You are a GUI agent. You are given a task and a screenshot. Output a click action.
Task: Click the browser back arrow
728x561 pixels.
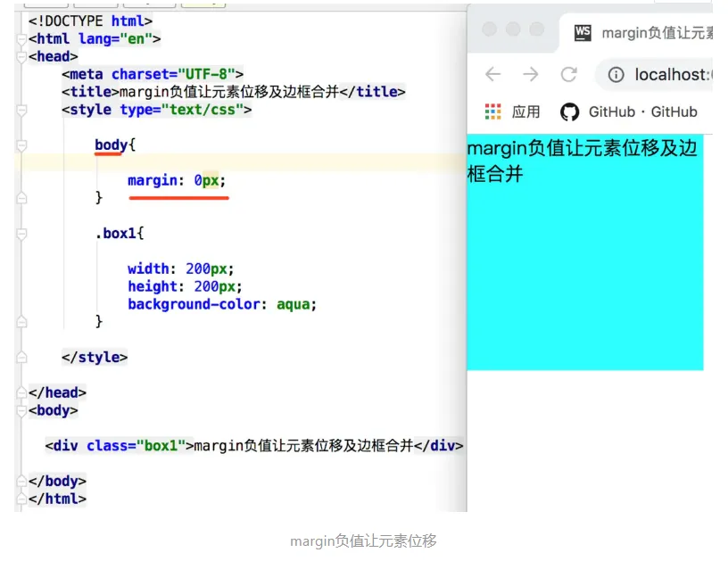[x=492, y=74]
